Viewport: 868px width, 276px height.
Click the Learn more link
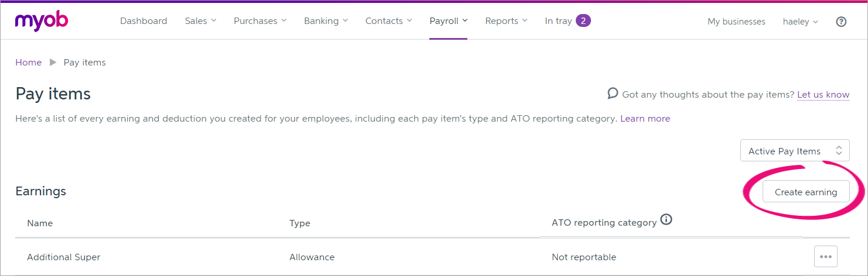[x=645, y=119]
